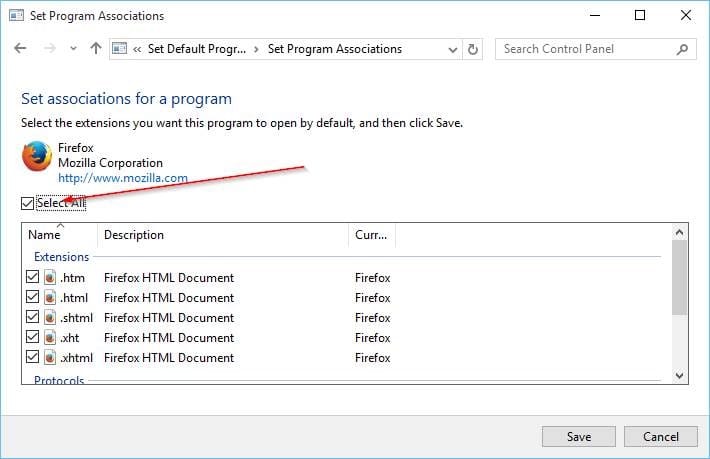Focus the Search Control Panel field

[x=595, y=49]
